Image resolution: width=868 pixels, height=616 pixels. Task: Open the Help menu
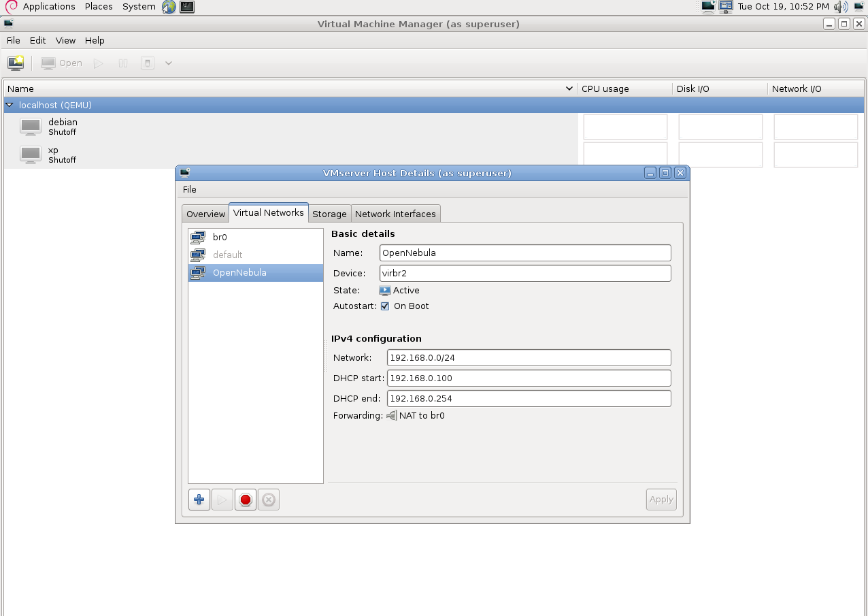coord(95,40)
